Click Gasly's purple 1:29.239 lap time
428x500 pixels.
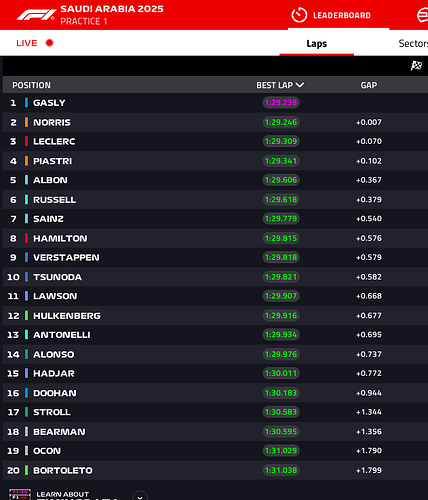(x=281, y=103)
